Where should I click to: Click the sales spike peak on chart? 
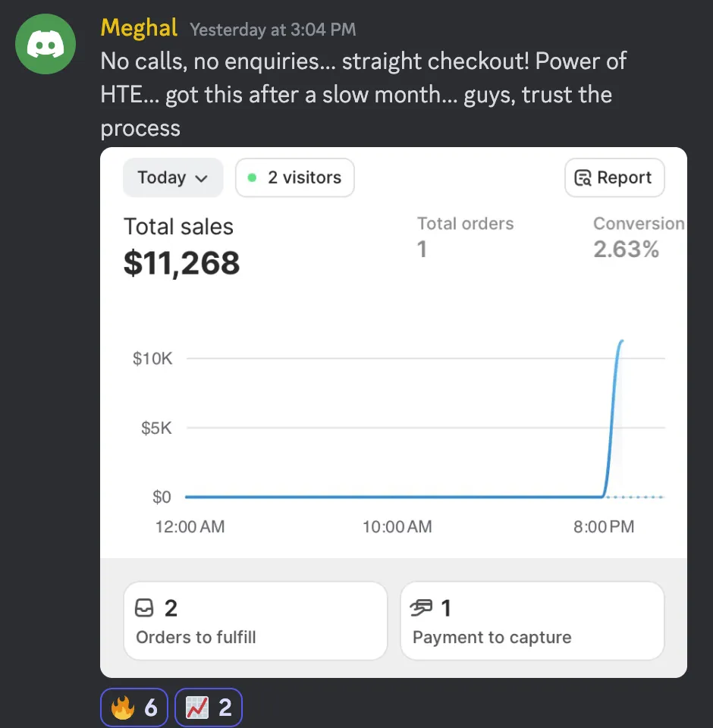(621, 341)
